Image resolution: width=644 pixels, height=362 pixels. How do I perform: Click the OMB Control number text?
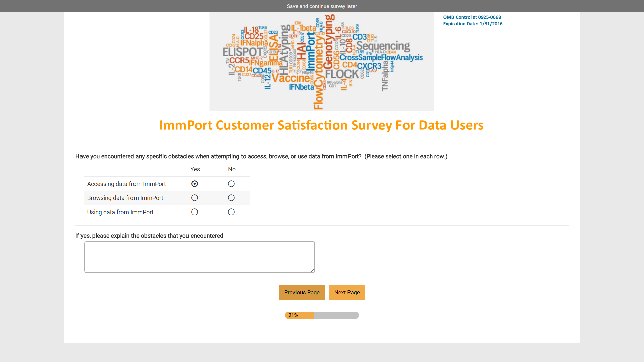pos(472,17)
